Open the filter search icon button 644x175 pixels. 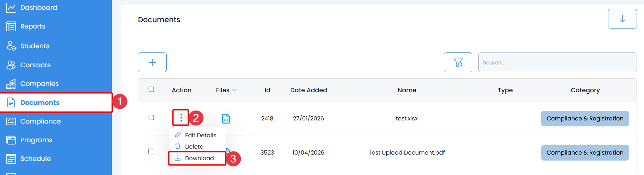458,62
